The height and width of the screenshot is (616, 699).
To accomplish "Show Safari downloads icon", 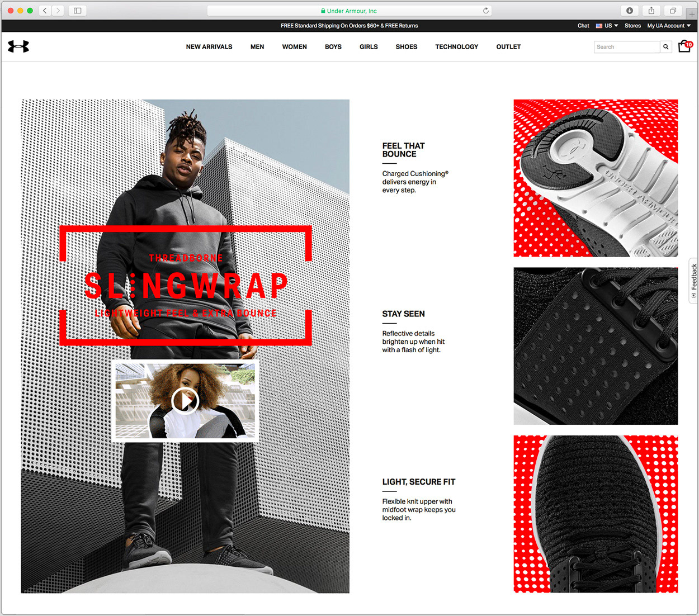I will pos(630,11).
